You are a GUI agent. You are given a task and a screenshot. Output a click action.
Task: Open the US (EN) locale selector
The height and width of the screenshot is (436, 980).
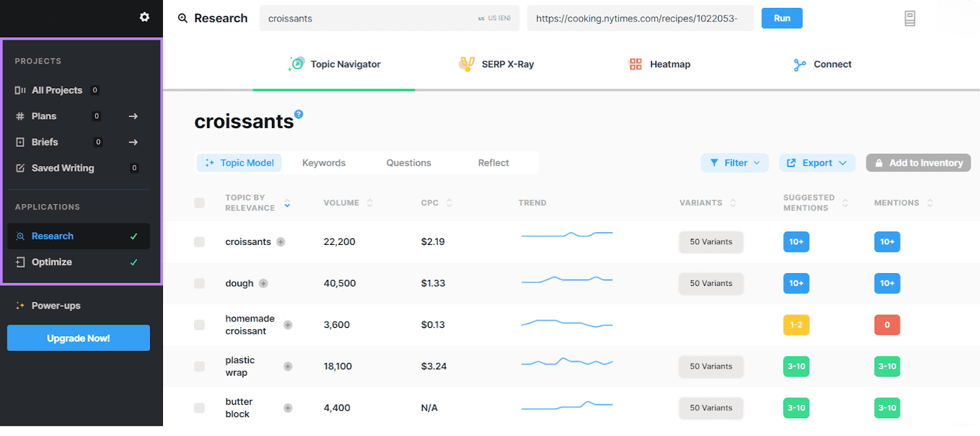[x=495, y=18]
